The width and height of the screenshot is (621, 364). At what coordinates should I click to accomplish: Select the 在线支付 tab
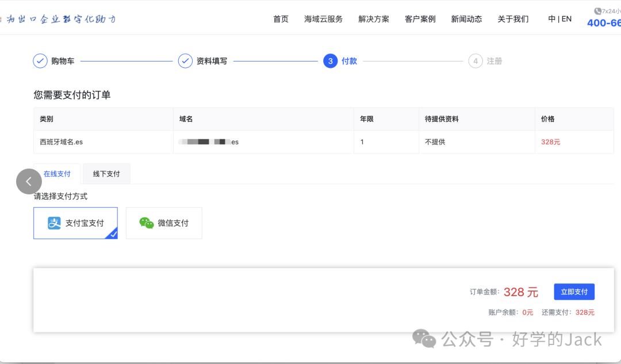click(x=56, y=174)
